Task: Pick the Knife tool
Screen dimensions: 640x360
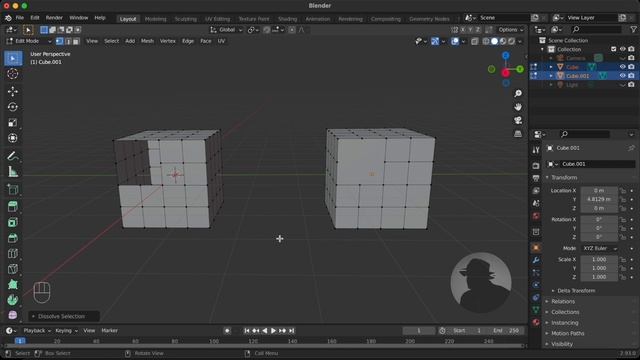Action: [13, 269]
